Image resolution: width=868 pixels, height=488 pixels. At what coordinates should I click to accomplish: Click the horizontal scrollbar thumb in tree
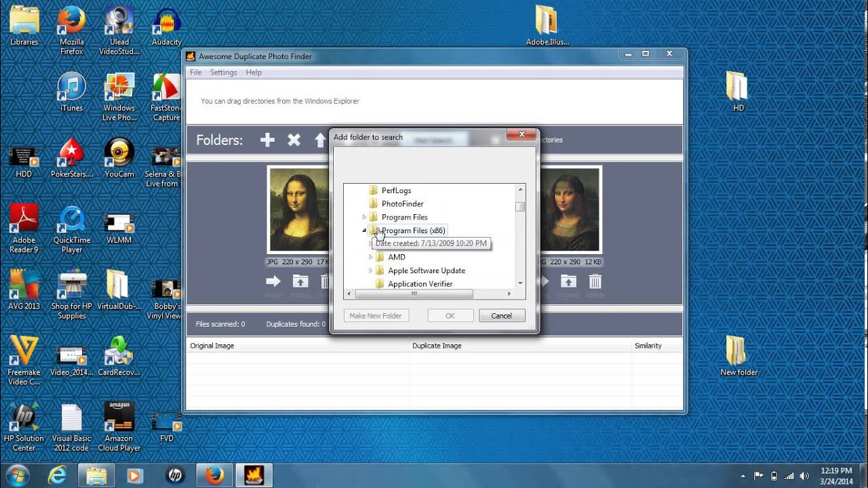[414, 294]
